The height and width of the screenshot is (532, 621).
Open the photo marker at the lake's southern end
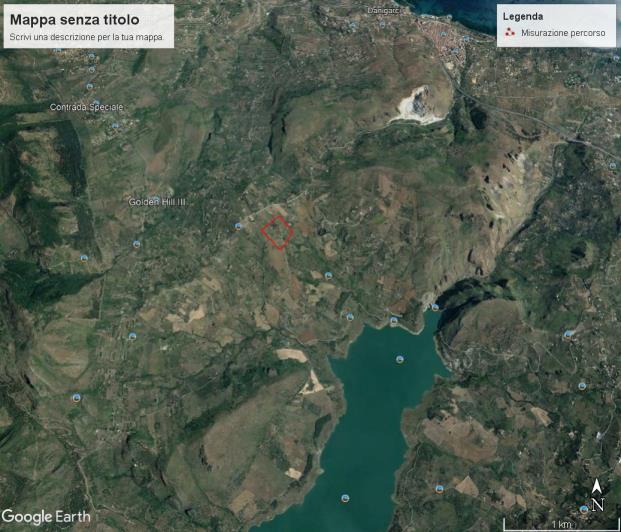tap(345, 497)
